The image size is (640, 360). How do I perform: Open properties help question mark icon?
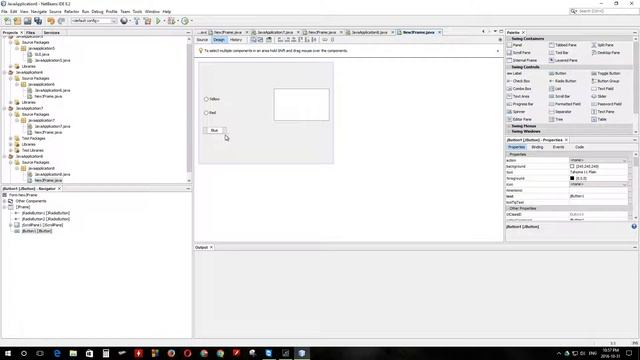634,227
